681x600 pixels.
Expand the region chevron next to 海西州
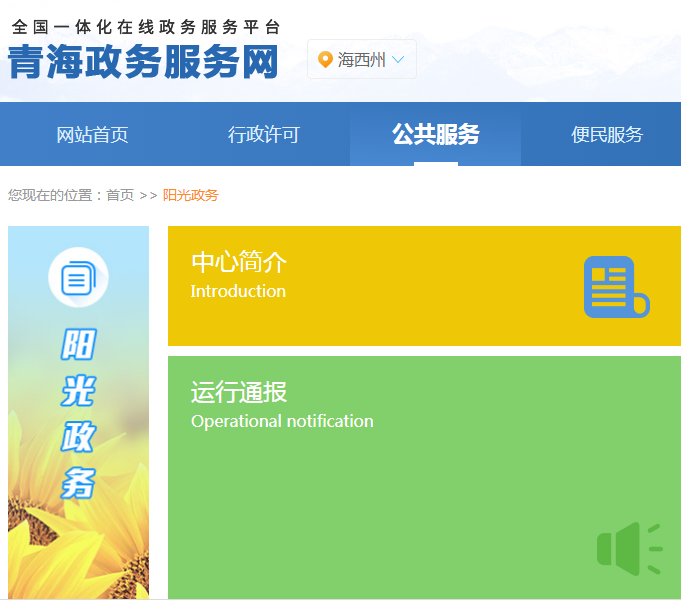click(x=398, y=60)
